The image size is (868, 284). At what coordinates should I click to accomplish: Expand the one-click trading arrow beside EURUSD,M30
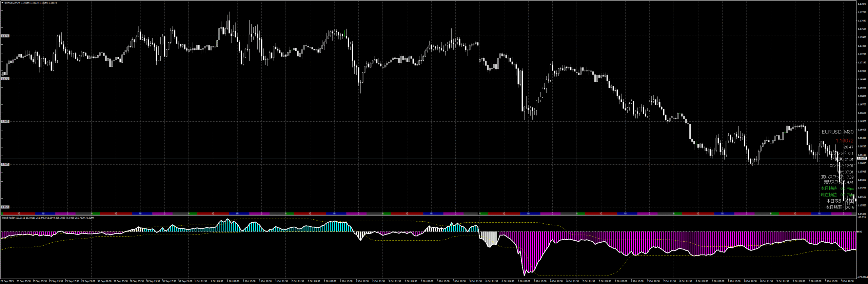pos(2,3)
